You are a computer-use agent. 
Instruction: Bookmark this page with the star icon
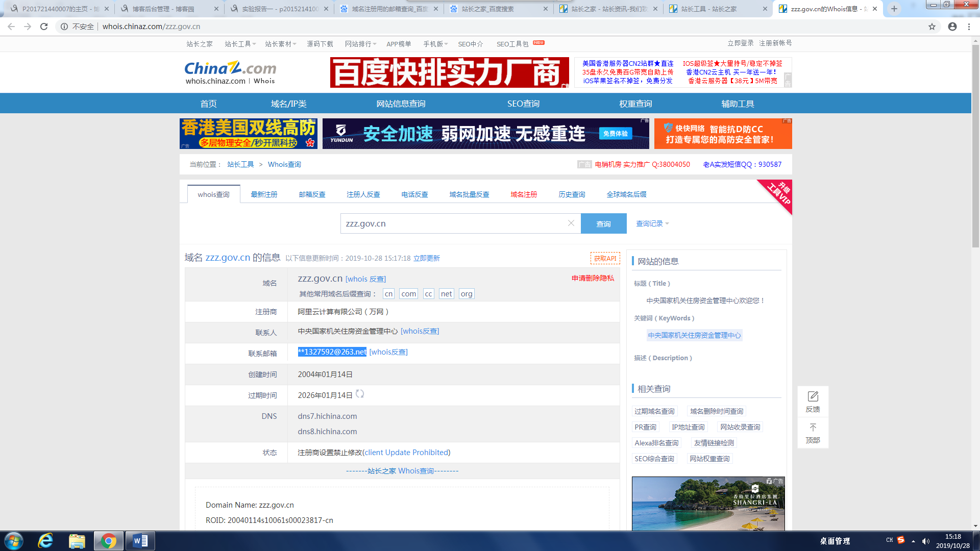tap(932, 27)
